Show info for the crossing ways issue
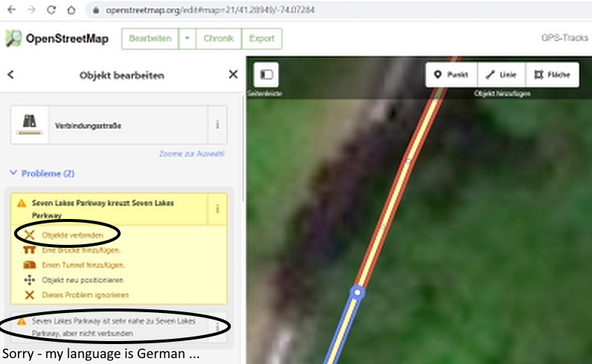This screenshot has height=364, width=592. pyautogui.click(x=218, y=209)
